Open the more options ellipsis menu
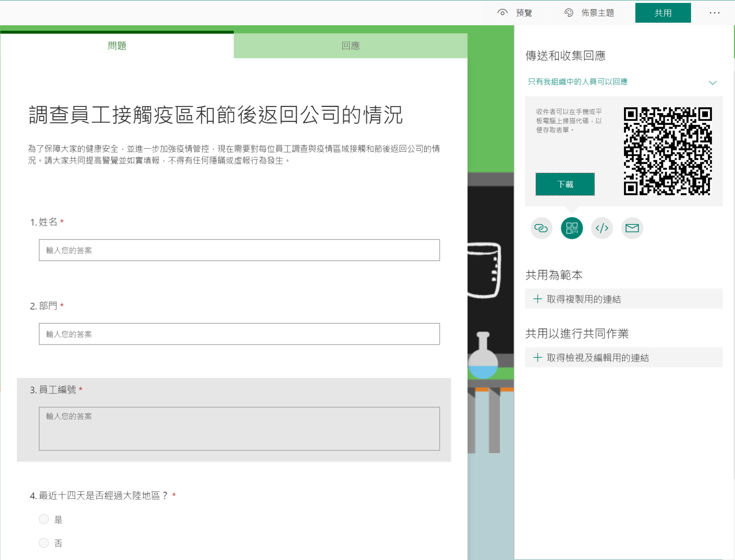The height and width of the screenshot is (560, 735). [x=714, y=13]
